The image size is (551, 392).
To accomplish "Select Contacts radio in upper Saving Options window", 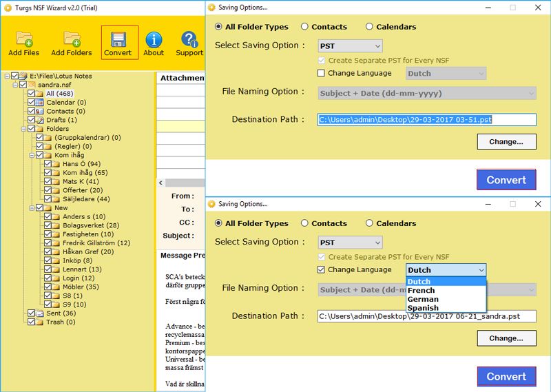I will [x=304, y=27].
